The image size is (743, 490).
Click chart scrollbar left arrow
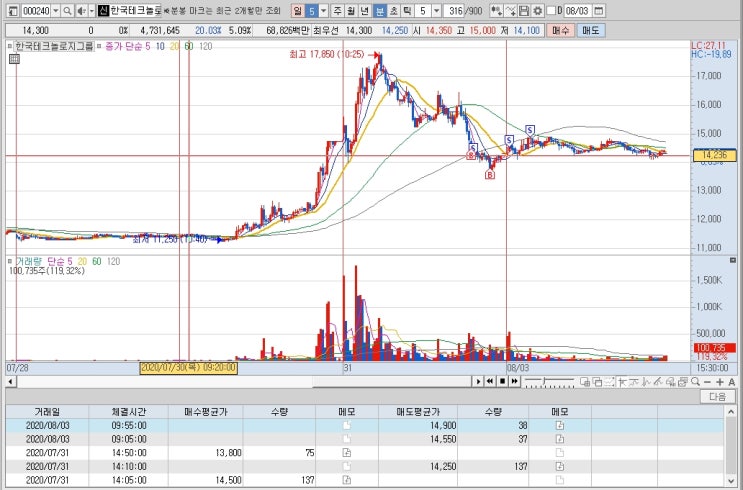tap(10, 382)
